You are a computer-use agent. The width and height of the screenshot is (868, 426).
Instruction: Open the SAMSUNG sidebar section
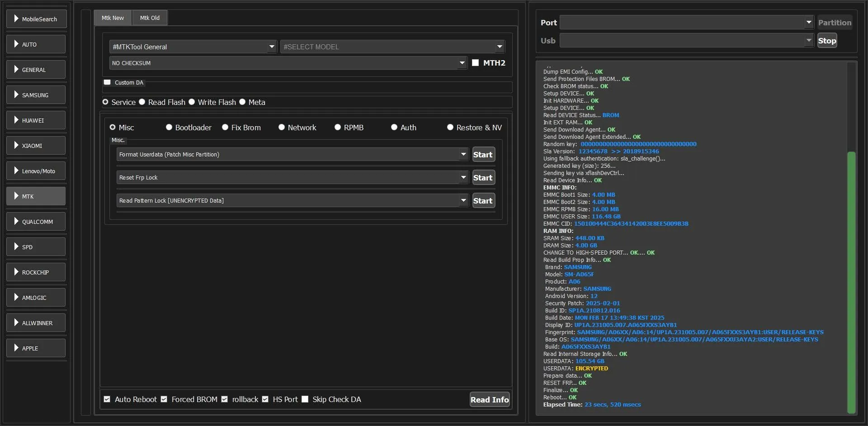[37, 95]
